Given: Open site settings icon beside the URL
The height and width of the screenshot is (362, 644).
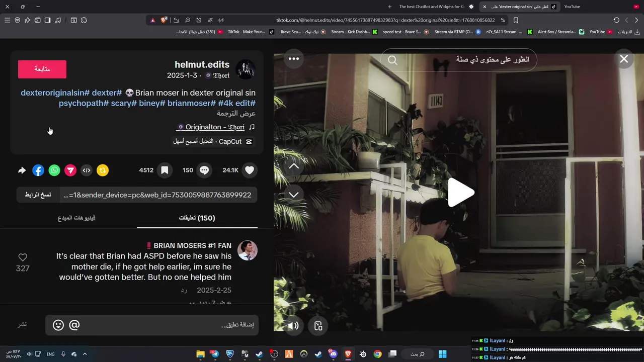Looking at the screenshot, I should point(503,20).
